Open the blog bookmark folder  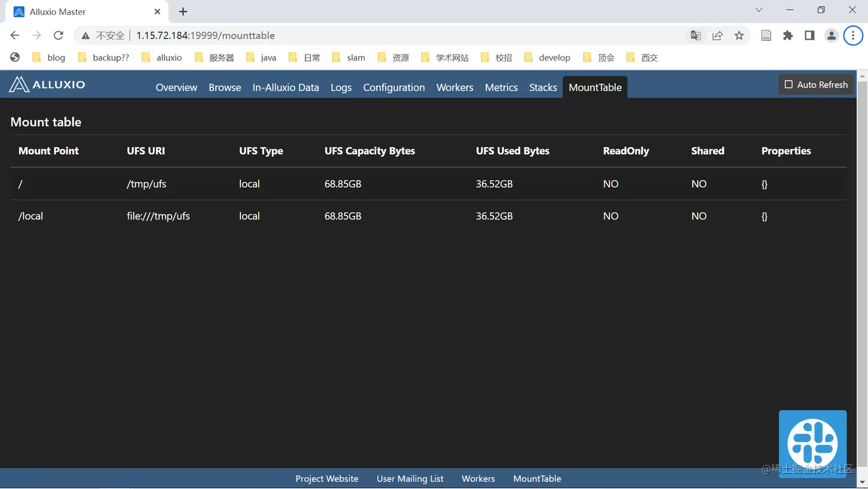[x=49, y=57]
